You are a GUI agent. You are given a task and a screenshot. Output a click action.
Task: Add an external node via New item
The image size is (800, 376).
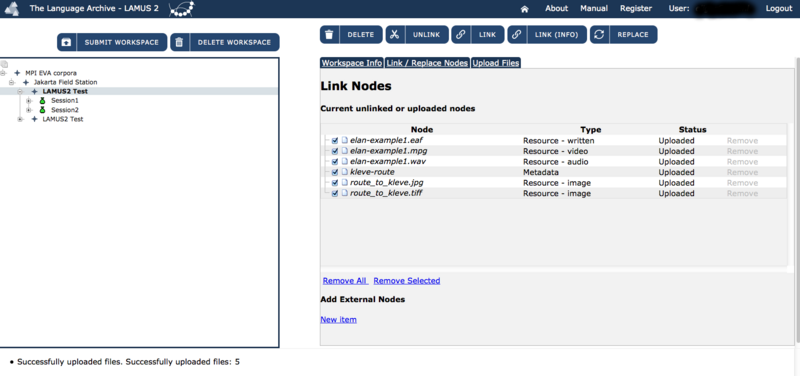(x=338, y=319)
